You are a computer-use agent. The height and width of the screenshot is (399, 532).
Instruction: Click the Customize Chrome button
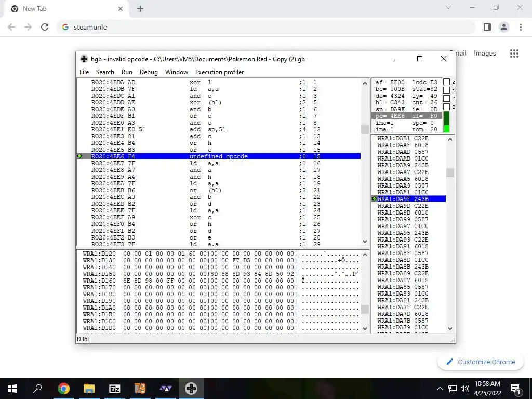(x=481, y=362)
